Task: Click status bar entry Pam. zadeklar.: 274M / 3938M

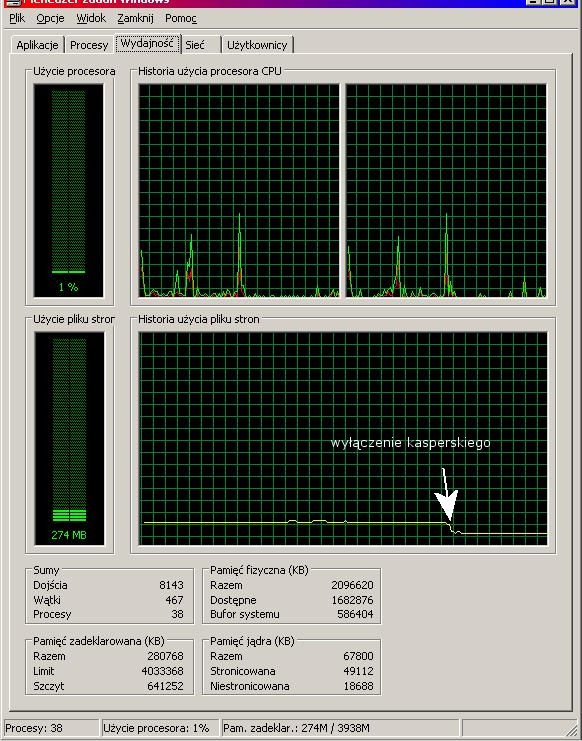Action: point(340,728)
